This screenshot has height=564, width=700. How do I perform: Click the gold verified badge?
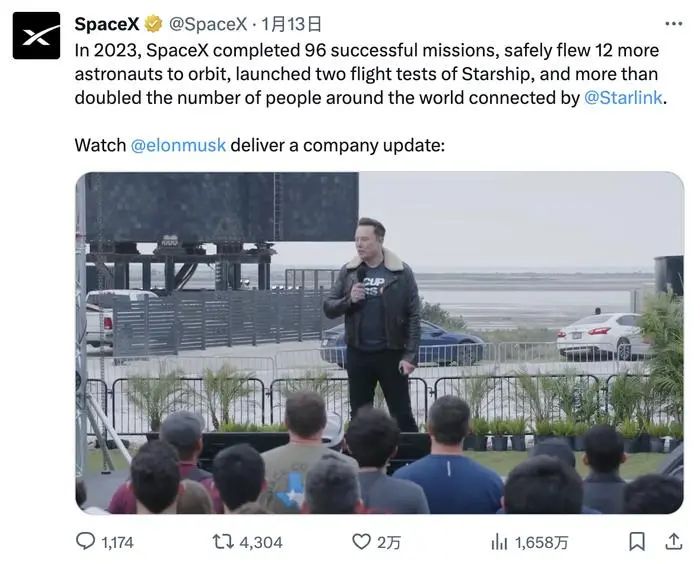tap(153, 23)
